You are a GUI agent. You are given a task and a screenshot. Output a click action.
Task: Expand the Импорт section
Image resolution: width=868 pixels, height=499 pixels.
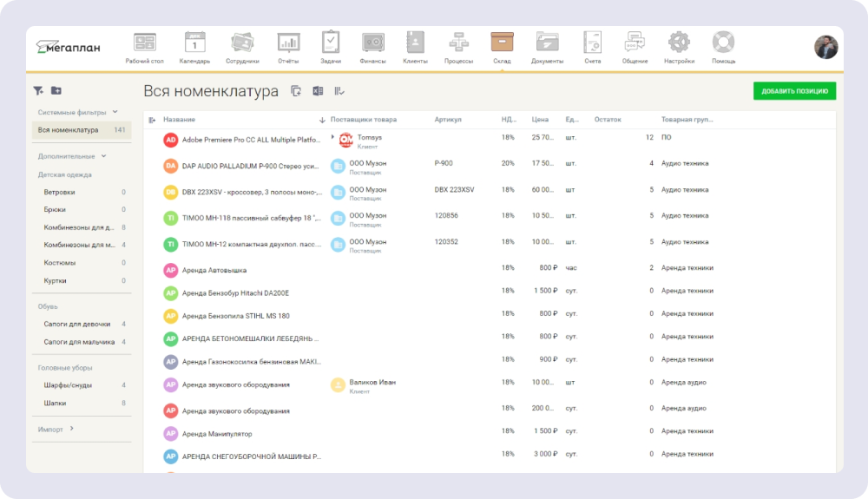click(72, 429)
